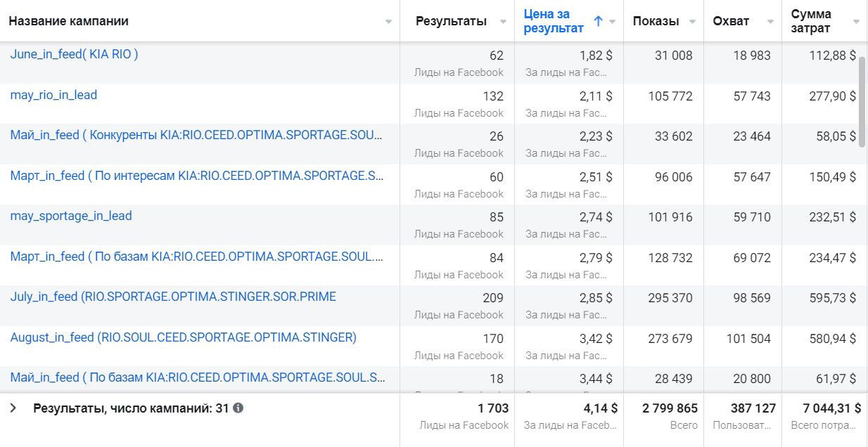The height and width of the screenshot is (447, 868).
Task: Open the Показы column dropdown arrow
Action: [x=693, y=22]
